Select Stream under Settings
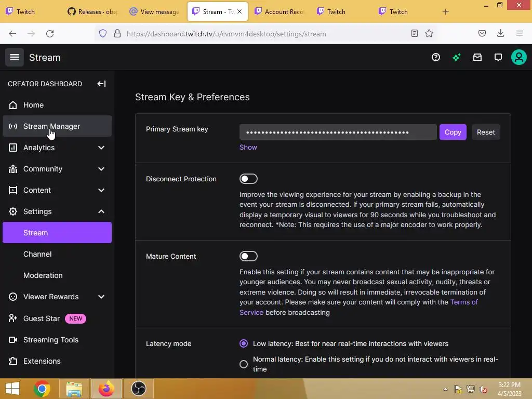 coord(57,232)
